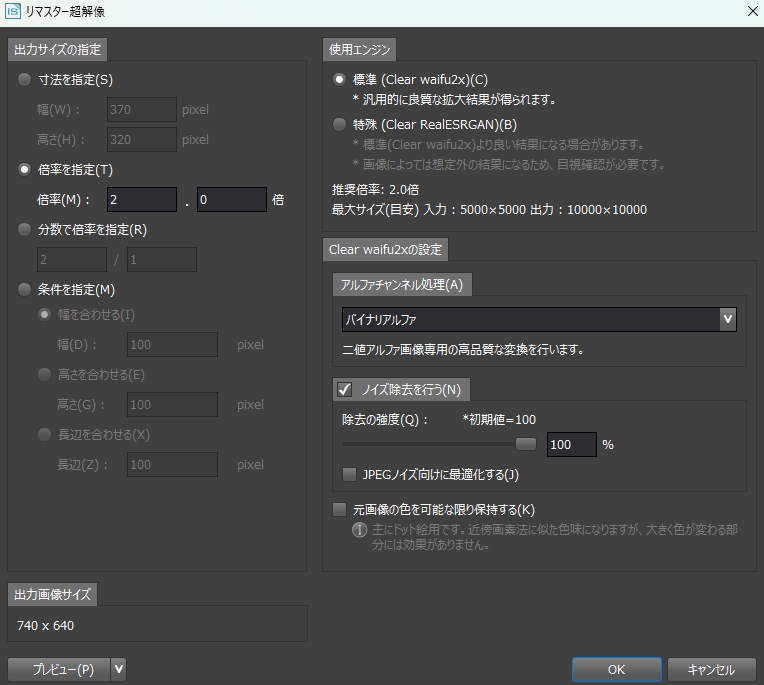Click the 幅(W) field showing 370
The image size is (764, 685).
click(x=142, y=110)
